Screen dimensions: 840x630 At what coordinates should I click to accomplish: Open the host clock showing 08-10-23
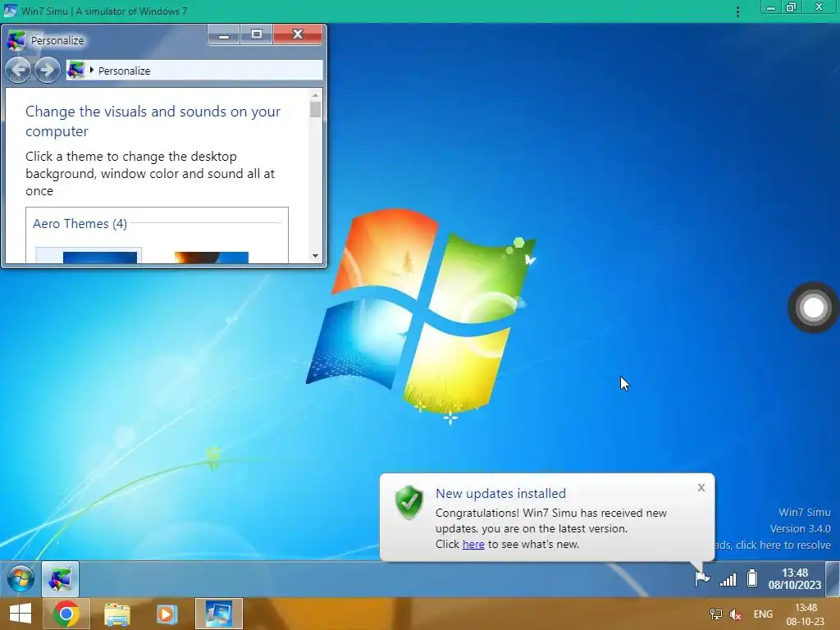pos(806,614)
